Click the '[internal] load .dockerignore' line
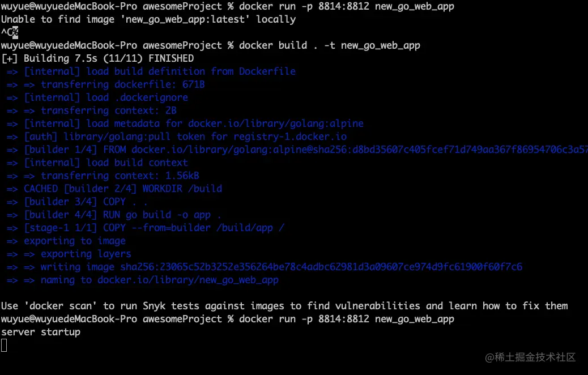The height and width of the screenshot is (375, 588). [105, 97]
